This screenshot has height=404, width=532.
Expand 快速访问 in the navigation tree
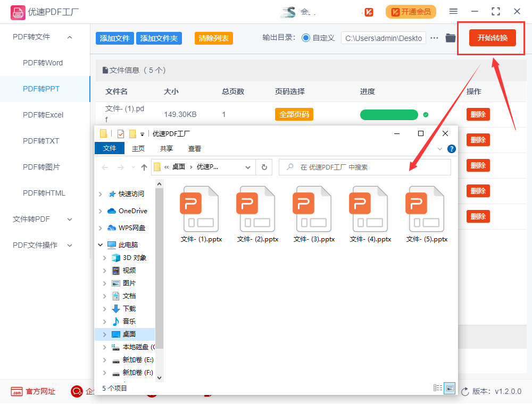click(x=100, y=194)
